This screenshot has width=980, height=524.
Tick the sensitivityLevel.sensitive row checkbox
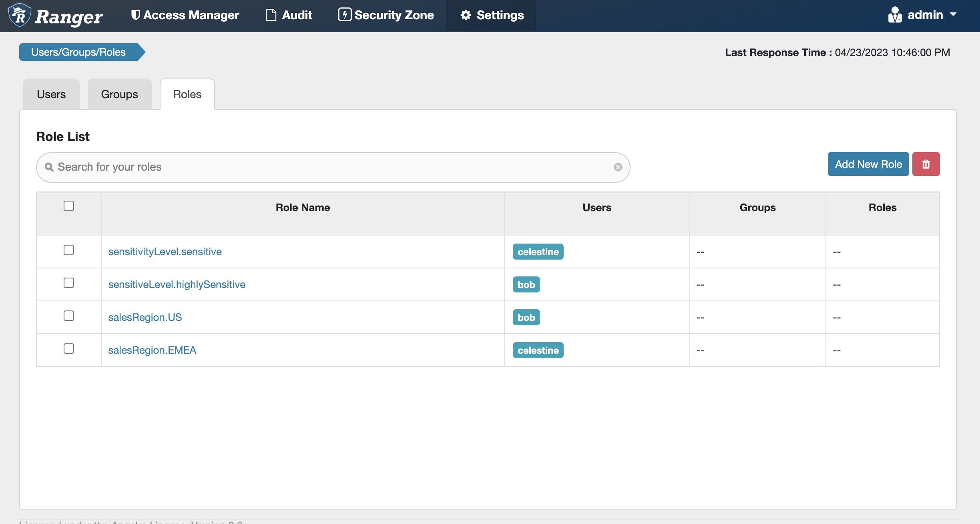(69, 250)
